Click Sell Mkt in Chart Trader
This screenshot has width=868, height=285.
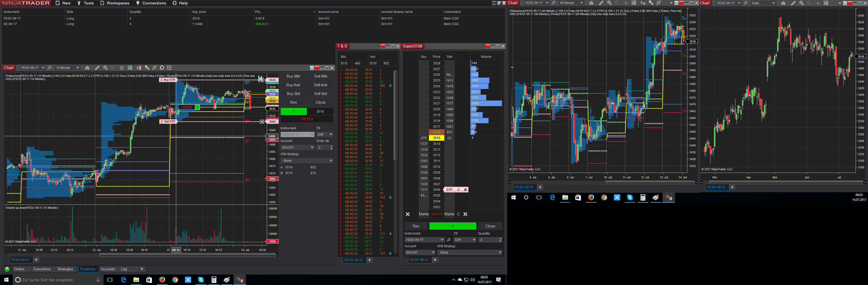click(320, 76)
